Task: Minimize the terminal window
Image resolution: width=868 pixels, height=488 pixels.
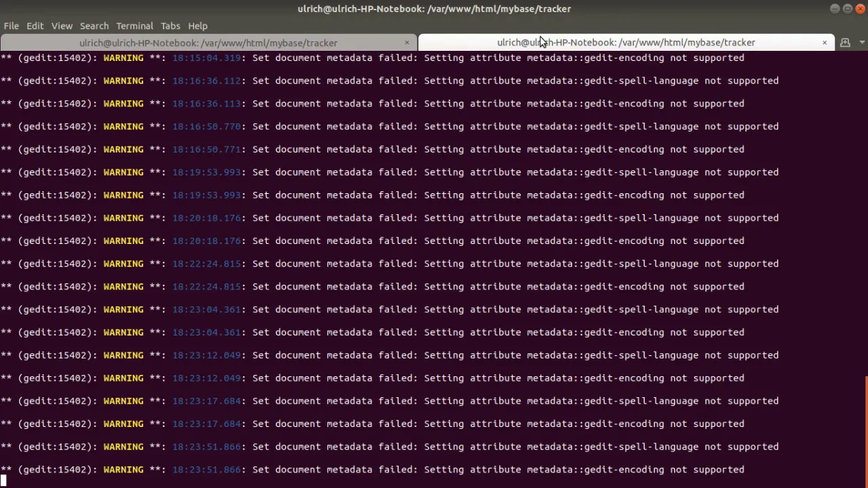Action: click(x=835, y=9)
